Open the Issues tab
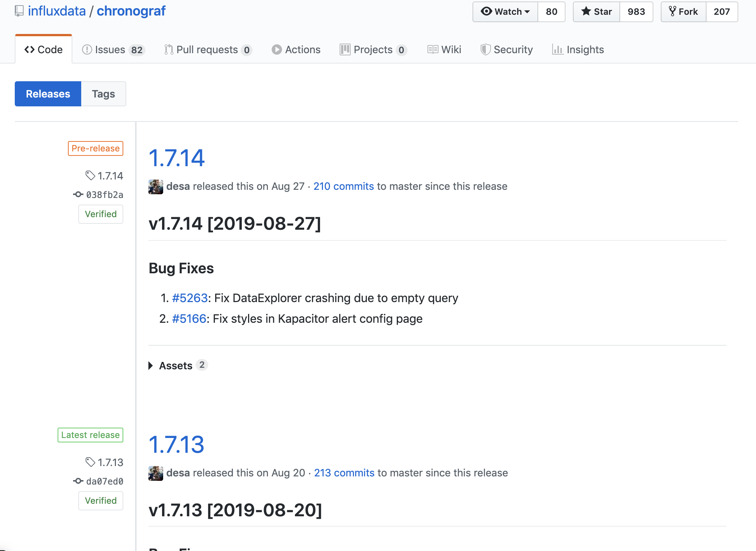The width and height of the screenshot is (756, 551). click(113, 49)
